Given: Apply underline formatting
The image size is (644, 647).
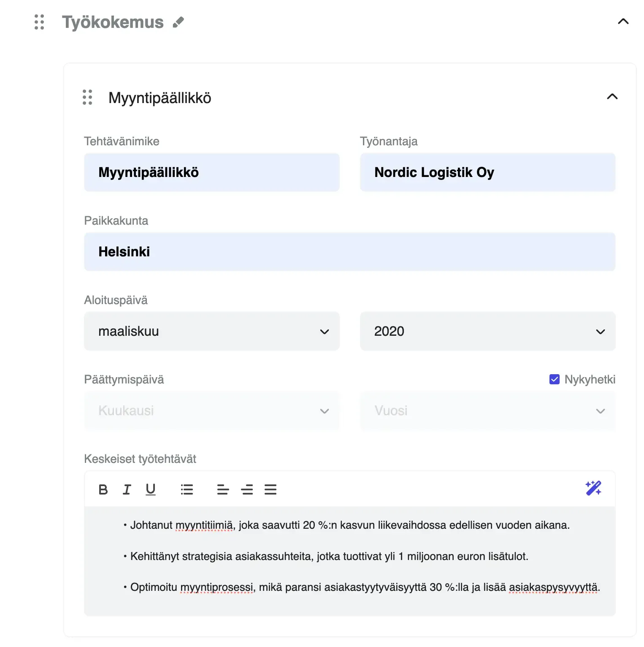Looking at the screenshot, I should point(151,489).
